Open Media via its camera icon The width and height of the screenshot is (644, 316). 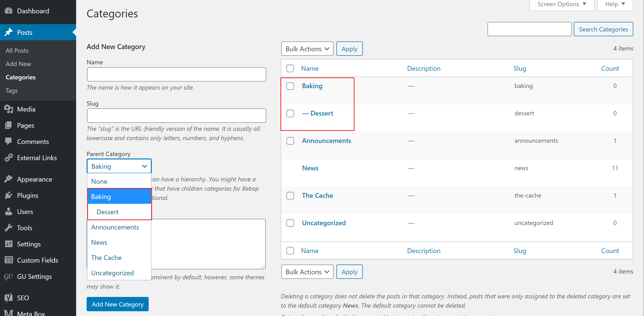pyautogui.click(x=9, y=109)
